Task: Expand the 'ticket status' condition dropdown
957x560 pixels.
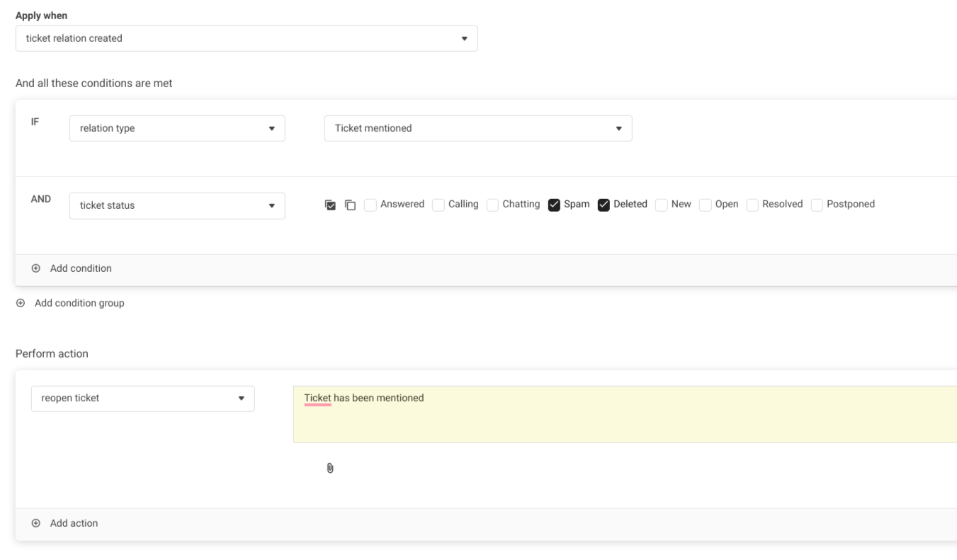Action: pos(177,205)
